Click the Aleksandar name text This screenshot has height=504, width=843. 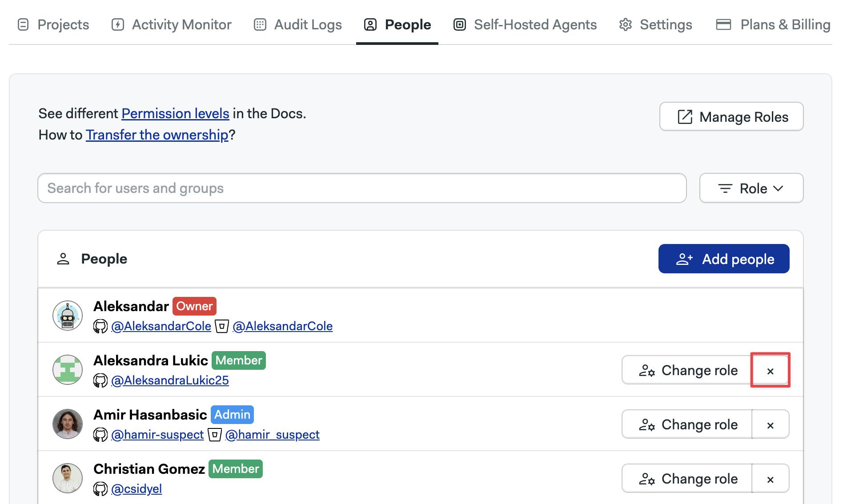131,306
